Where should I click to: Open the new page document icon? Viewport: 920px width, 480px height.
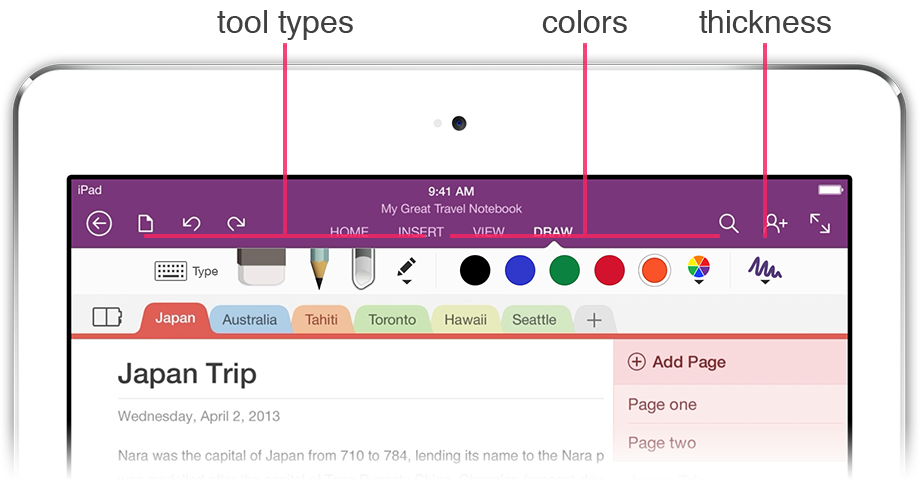point(146,224)
